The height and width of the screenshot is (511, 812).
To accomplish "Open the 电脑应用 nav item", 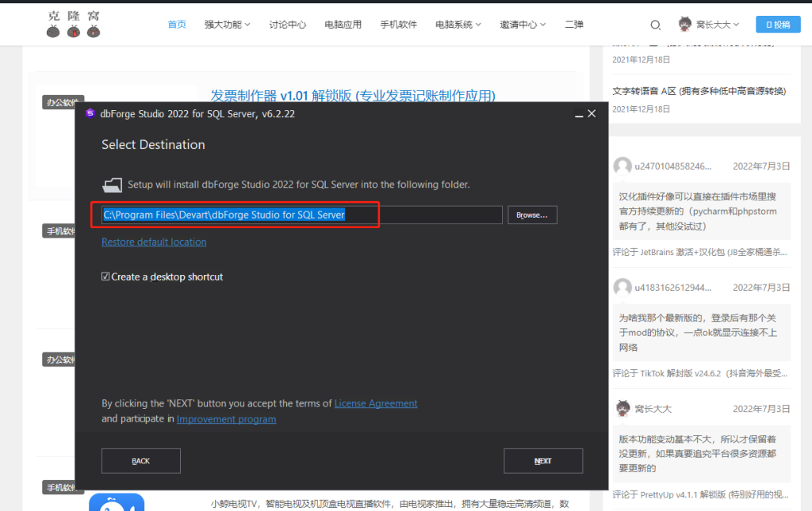I will tap(343, 25).
